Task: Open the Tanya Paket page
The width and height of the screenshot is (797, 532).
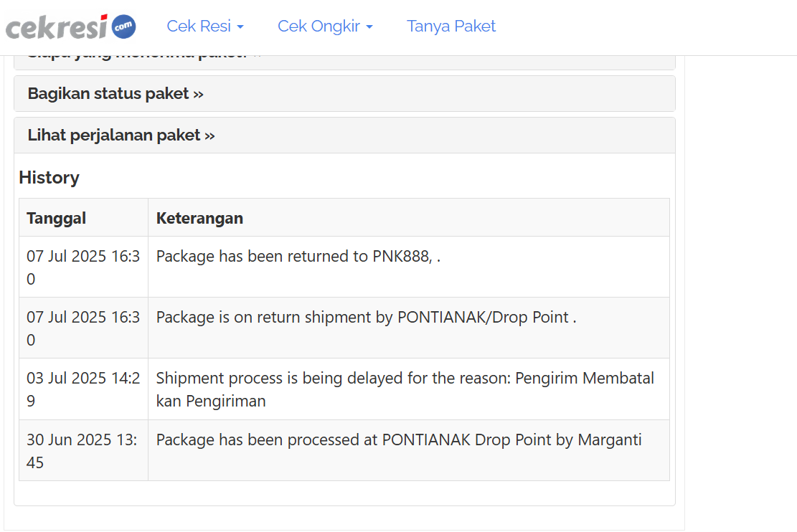Action: click(x=451, y=27)
